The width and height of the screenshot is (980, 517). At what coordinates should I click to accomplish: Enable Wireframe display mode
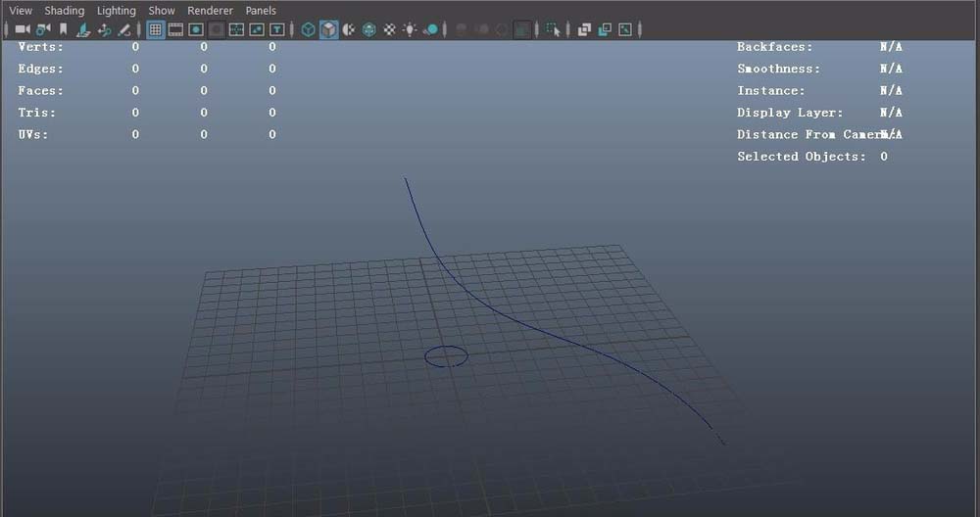308,29
